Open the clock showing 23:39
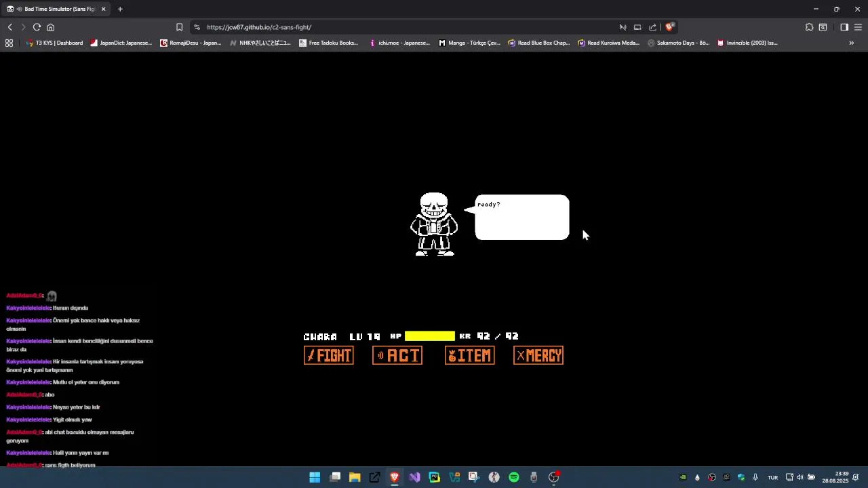Viewport: 868px width, 488px height. coord(835,477)
